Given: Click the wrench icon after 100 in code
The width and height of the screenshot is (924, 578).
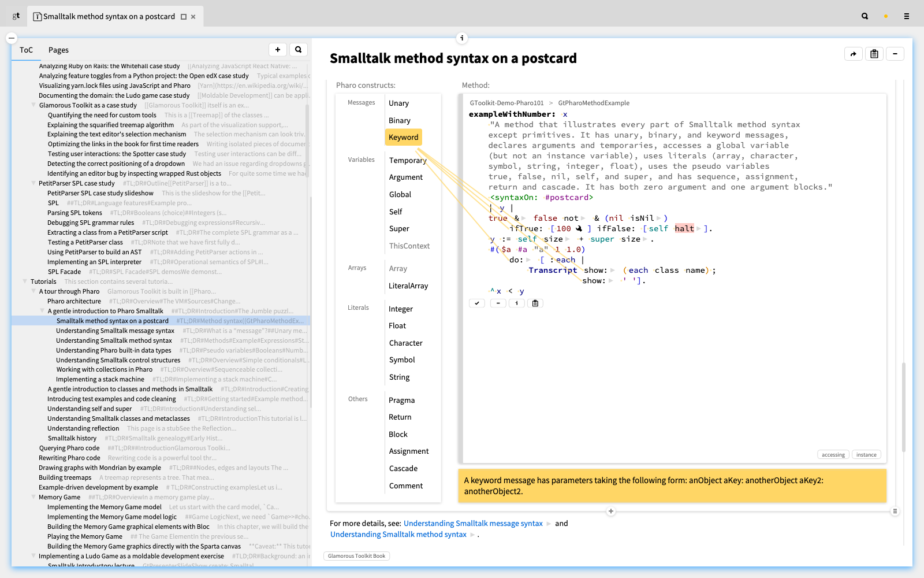Looking at the screenshot, I should (x=579, y=228).
